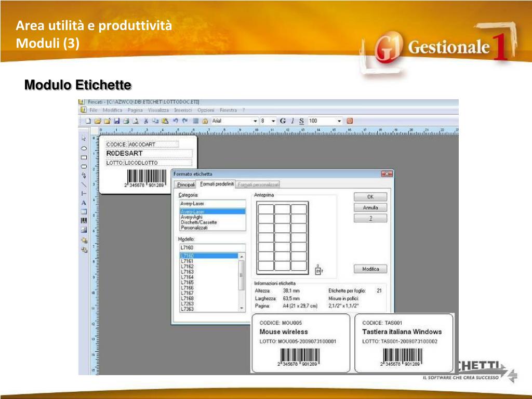This screenshot has width=532, height=399.
Task: Select the barcode tool in sidebar
Action: tap(84, 220)
